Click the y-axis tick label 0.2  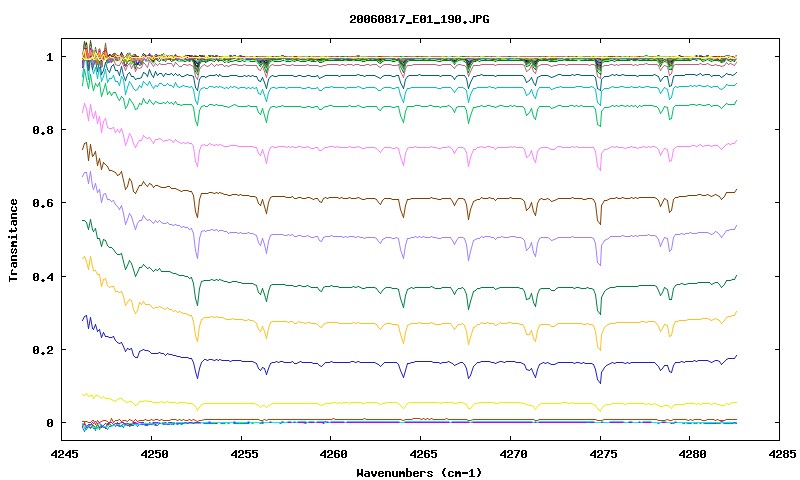click(43, 350)
